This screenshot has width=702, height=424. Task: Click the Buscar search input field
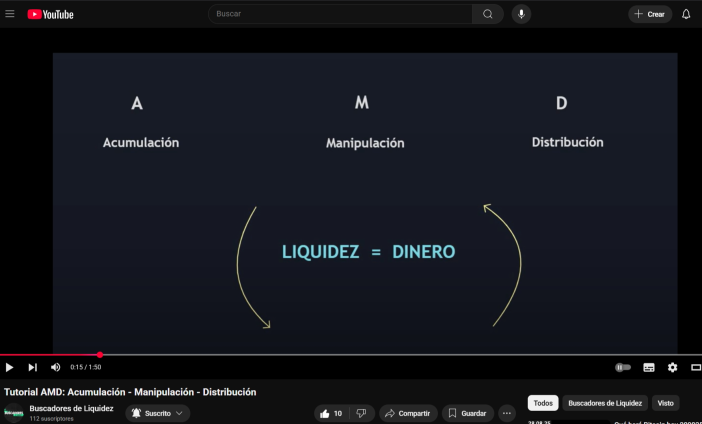point(340,14)
